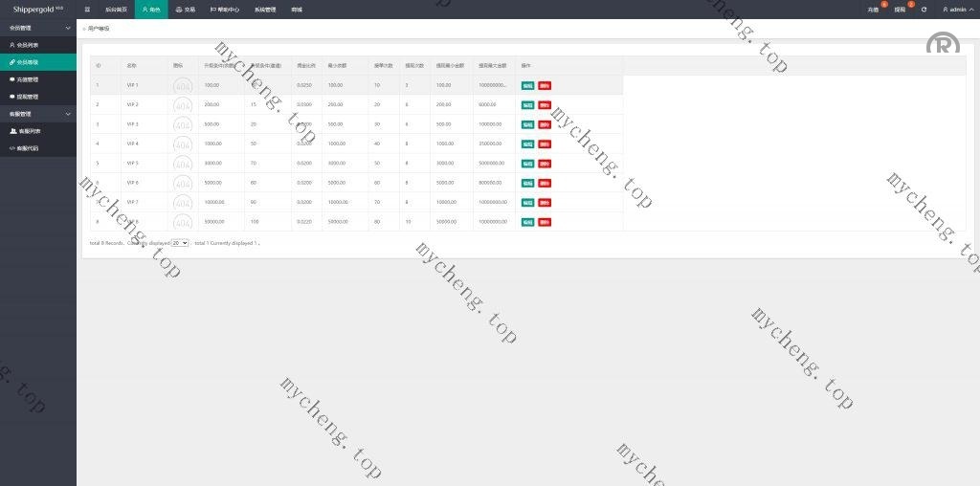This screenshot has height=486, width=980.
Task: Click the 404 icon image for VIP 4
Action: pyautogui.click(x=182, y=144)
